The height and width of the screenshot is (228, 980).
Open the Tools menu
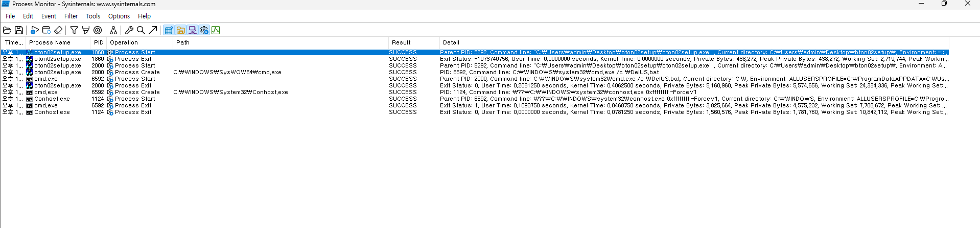tap(93, 16)
